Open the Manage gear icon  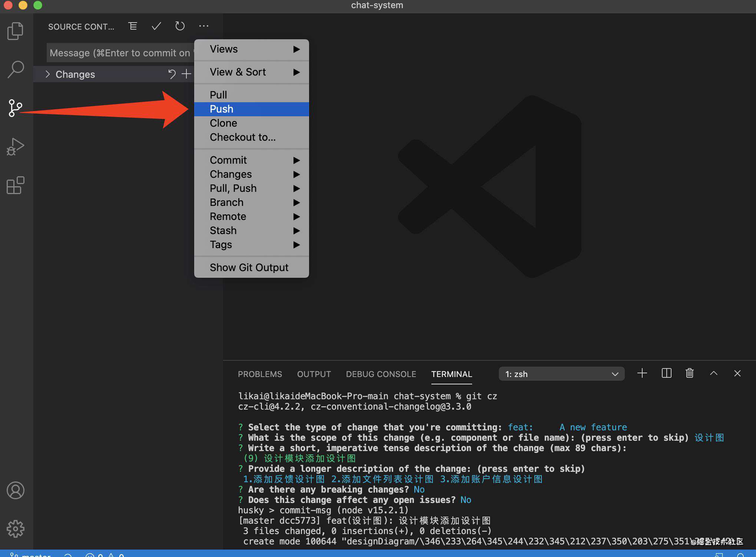pyautogui.click(x=16, y=529)
